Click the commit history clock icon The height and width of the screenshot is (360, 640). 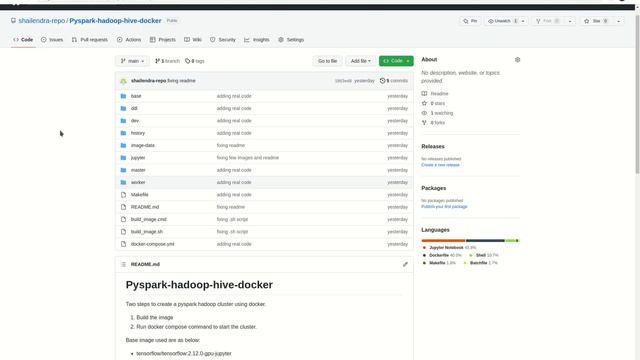382,81
